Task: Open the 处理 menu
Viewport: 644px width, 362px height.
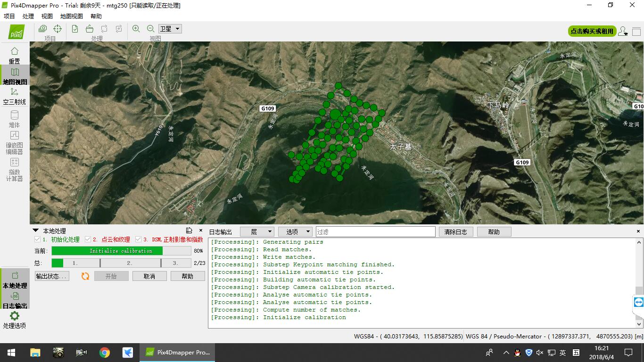Action: [x=28, y=16]
